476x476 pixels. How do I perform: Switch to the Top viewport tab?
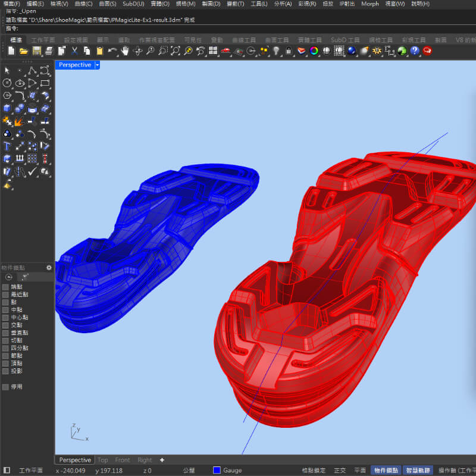[103, 460]
